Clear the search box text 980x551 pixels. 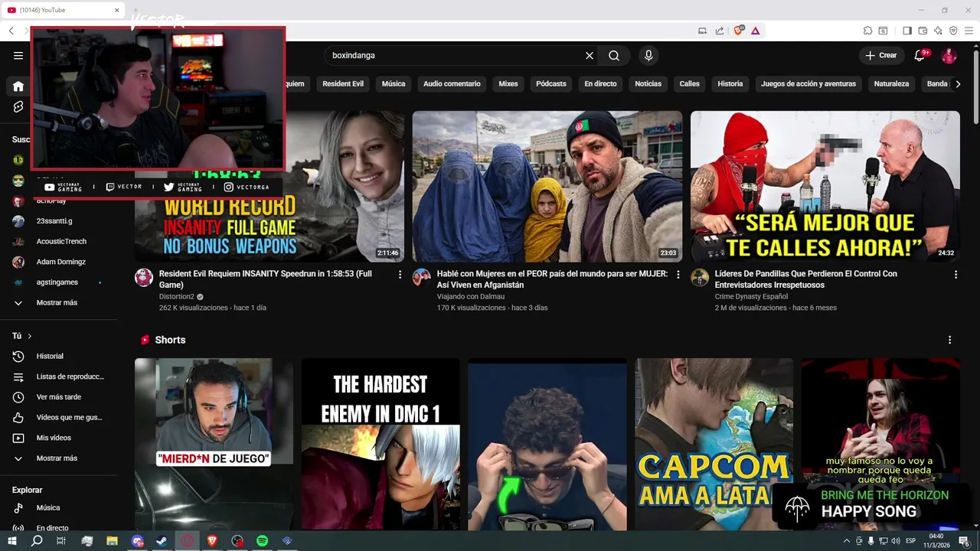click(x=590, y=55)
